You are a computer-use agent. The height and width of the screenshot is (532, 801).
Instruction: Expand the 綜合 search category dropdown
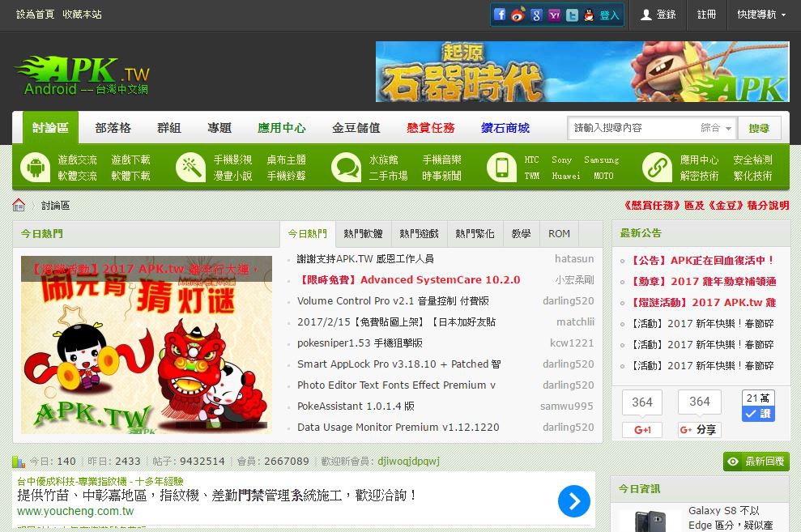tap(717, 128)
